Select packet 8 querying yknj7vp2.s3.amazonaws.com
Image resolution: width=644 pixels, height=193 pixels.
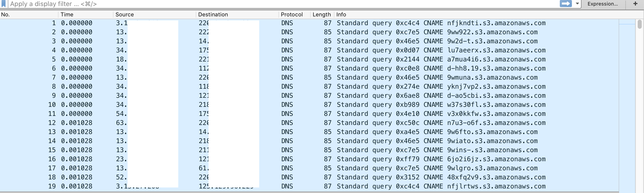tap(309, 86)
